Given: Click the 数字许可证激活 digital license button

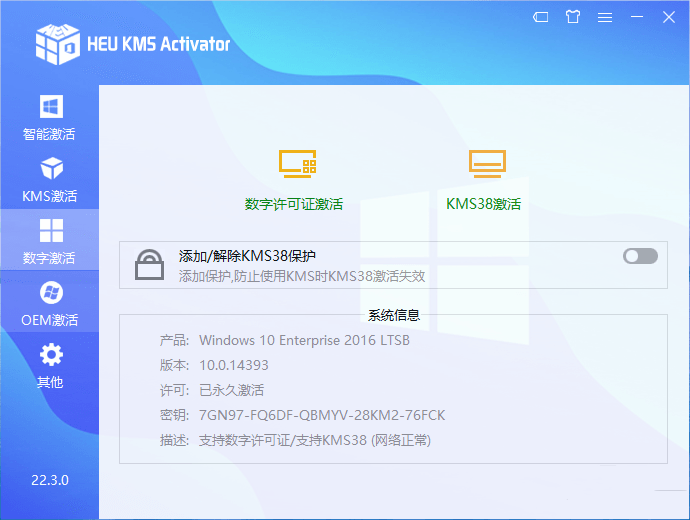Looking at the screenshot, I should pos(296,181).
